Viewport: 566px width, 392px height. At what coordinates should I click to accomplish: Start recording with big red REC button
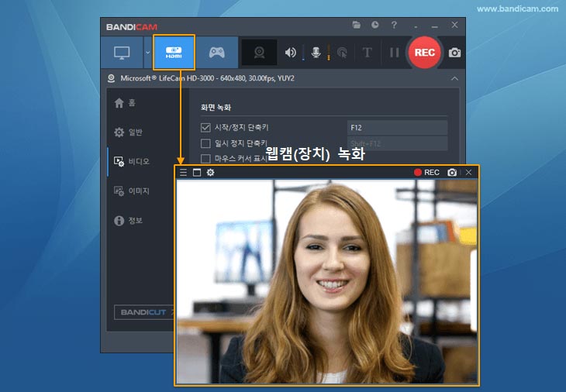(425, 53)
